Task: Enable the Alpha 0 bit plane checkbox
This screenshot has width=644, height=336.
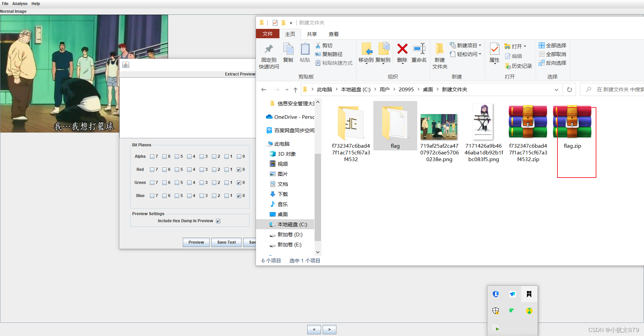Action: (x=239, y=156)
